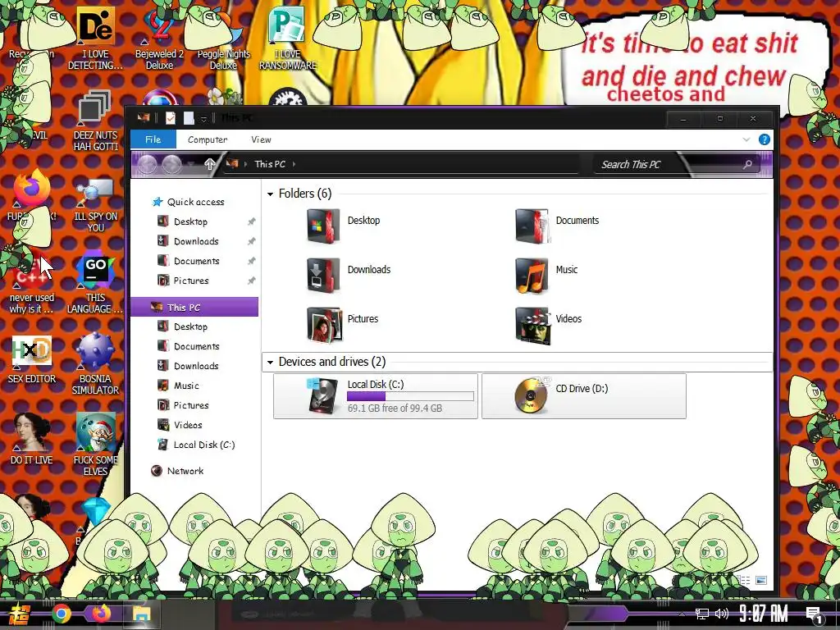
Task: Open the Documents folder in Folders group
Action: 557,226
